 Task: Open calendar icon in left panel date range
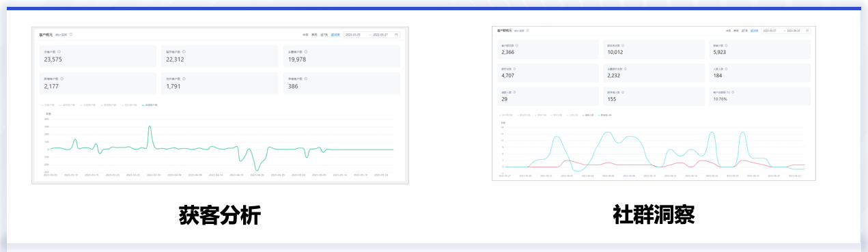[x=396, y=35]
